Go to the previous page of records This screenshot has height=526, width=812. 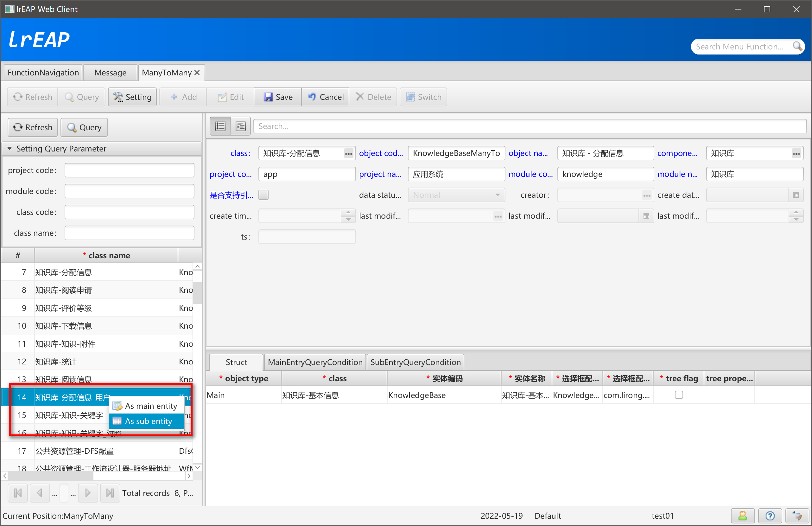(x=40, y=492)
